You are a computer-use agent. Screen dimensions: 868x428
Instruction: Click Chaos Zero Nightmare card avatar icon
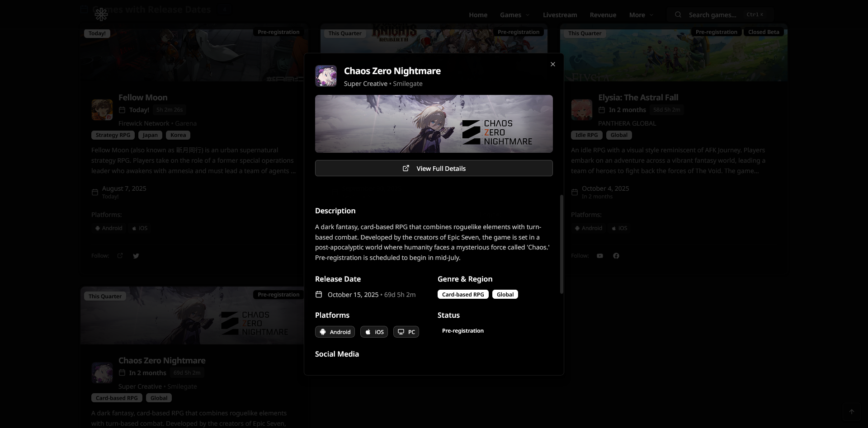102,373
